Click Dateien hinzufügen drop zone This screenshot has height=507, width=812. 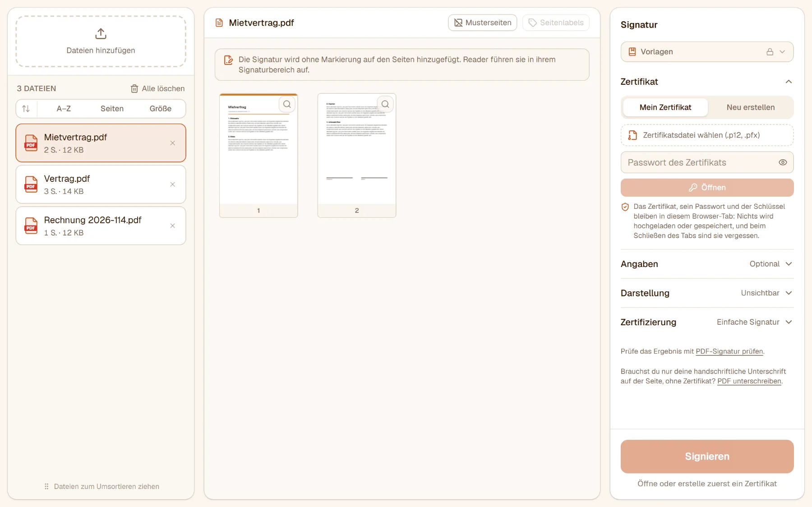coord(101,41)
